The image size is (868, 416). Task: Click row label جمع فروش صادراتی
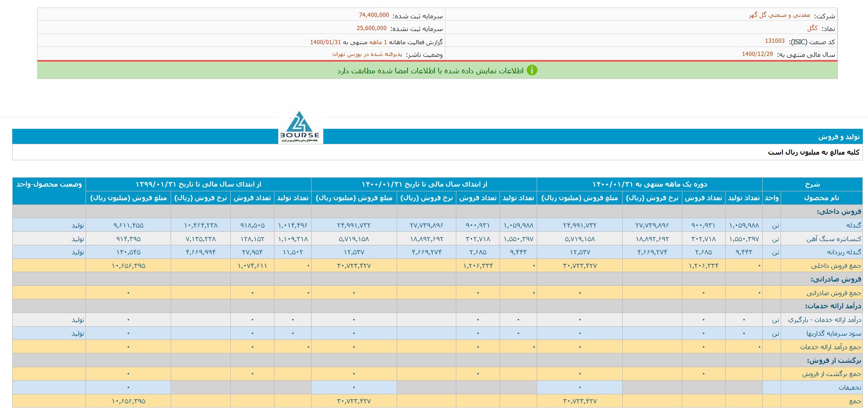click(x=834, y=293)
